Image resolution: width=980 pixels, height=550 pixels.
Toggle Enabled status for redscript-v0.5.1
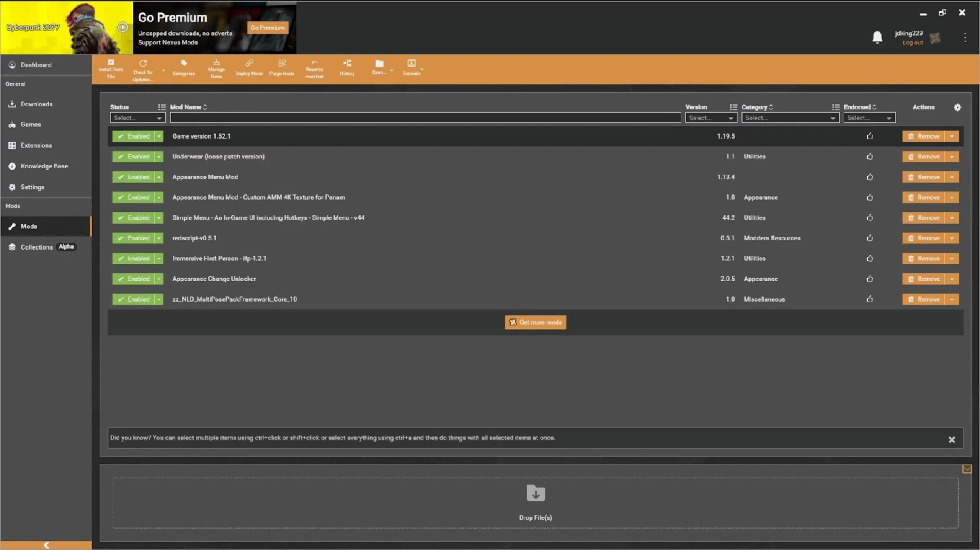tap(133, 238)
